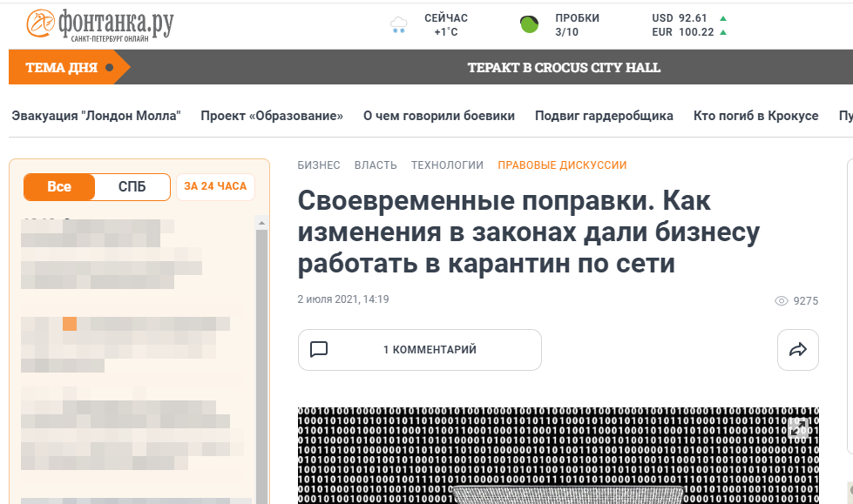Click the snowy weather icon
Image resolution: width=853 pixels, height=504 pixels.
(x=399, y=25)
